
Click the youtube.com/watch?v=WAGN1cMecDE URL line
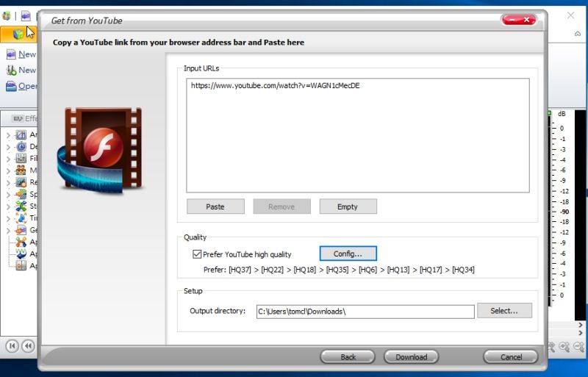click(x=275, y=85)
